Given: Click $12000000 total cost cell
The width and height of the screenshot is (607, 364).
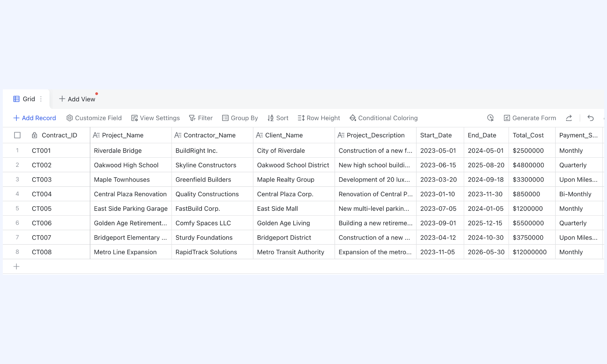Looking at the screenshot, I should (x=532, y=252).
